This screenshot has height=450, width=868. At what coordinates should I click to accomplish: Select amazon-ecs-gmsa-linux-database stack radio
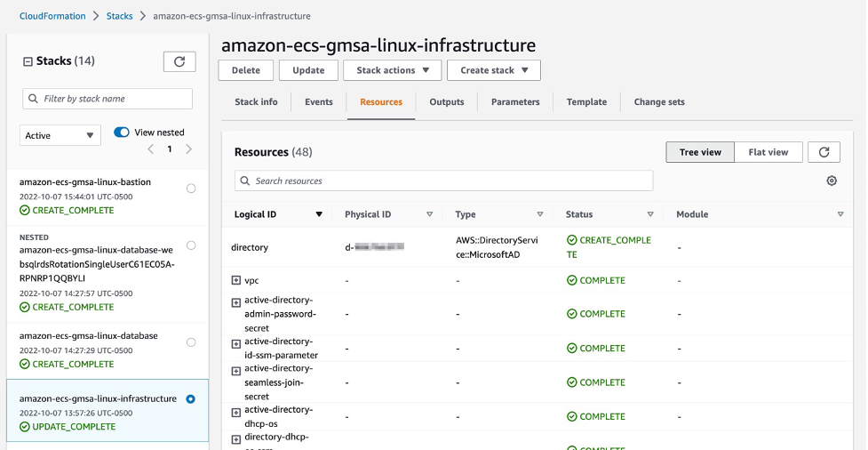coord(191,342)
